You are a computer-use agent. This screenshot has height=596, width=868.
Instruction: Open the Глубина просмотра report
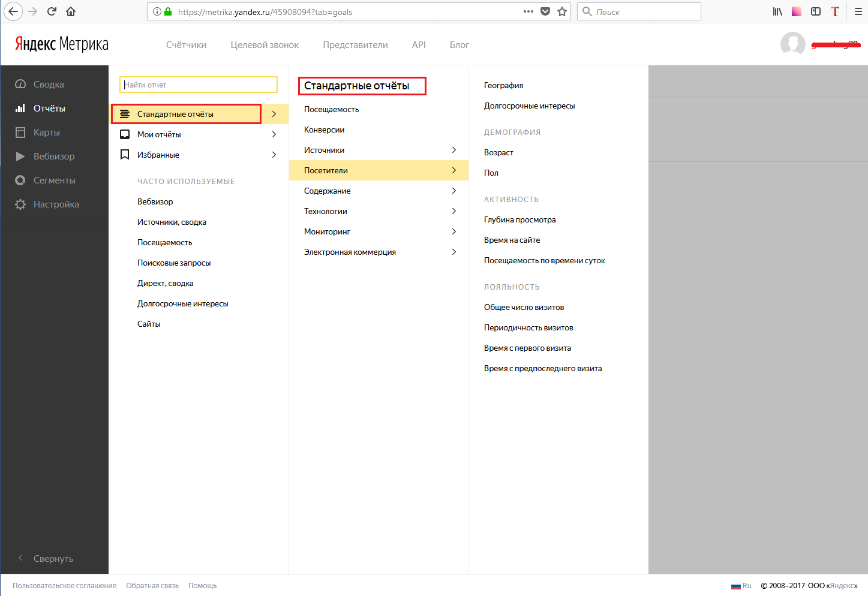click(520, 219)
